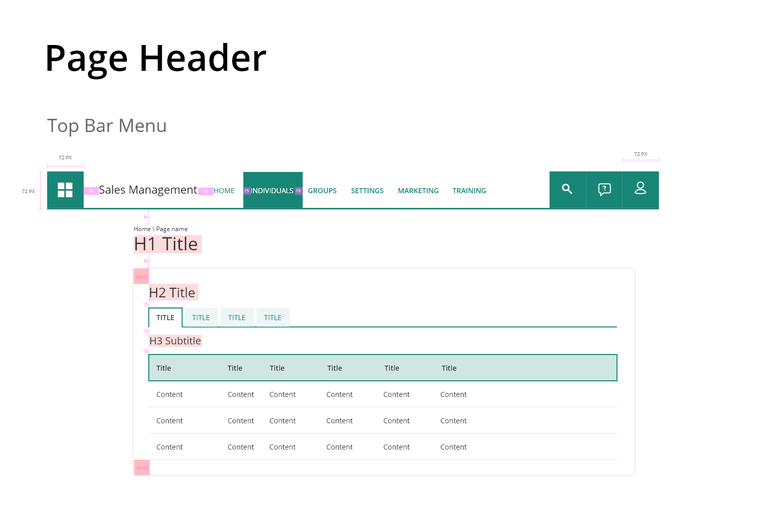Click first row, sixth column Content cell

[454, 394]
